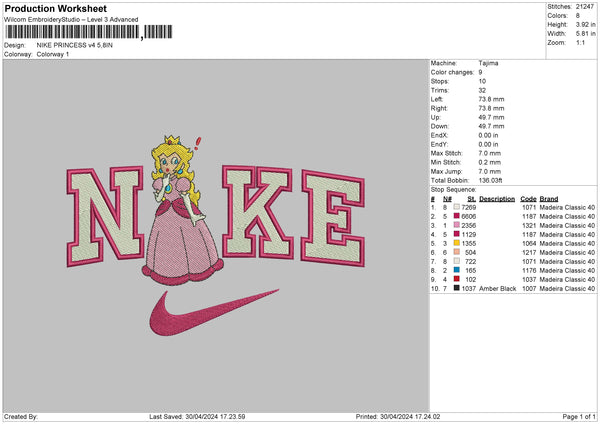Click the Stop Sequence heading
Viewport: 600px width, 424px height.
pyautogui.click(x=453, y=190)
